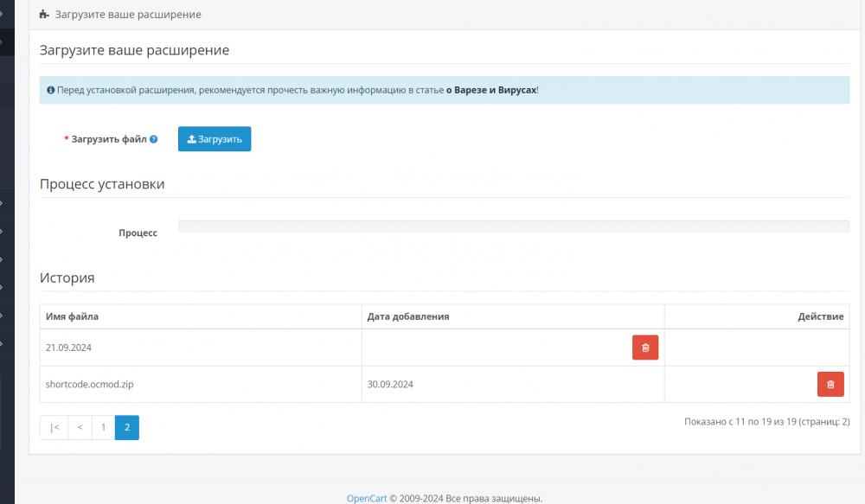This screenshot has width=865, height=504.
Task: Select active page 2 in pagination
Action: point(127,427)
